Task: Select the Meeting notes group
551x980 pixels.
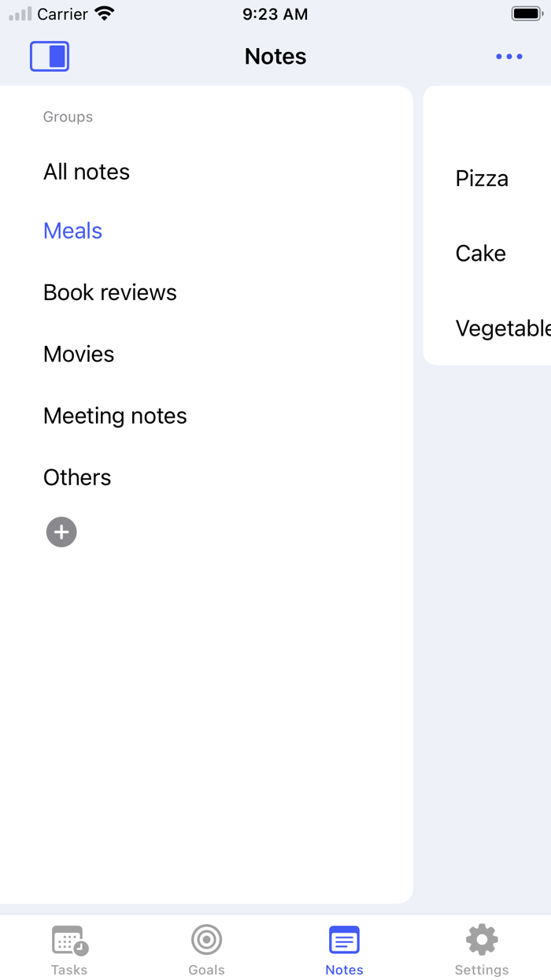Action: [x=115, y=415]
